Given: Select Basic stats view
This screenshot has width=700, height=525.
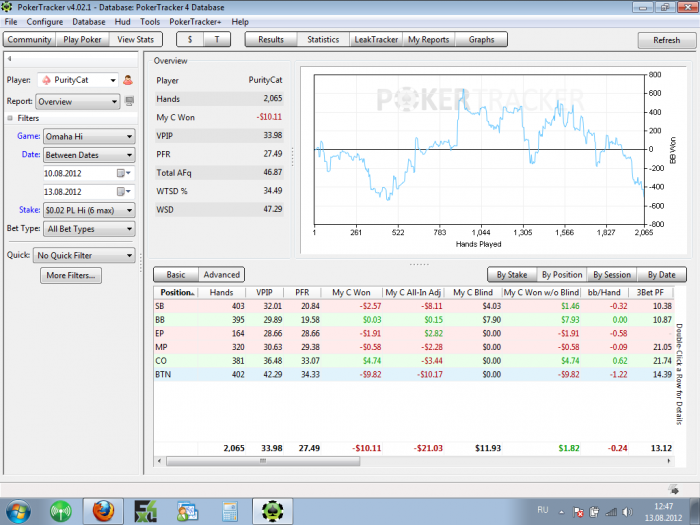Looking at the screenshot, I should (x=176, y=275).
